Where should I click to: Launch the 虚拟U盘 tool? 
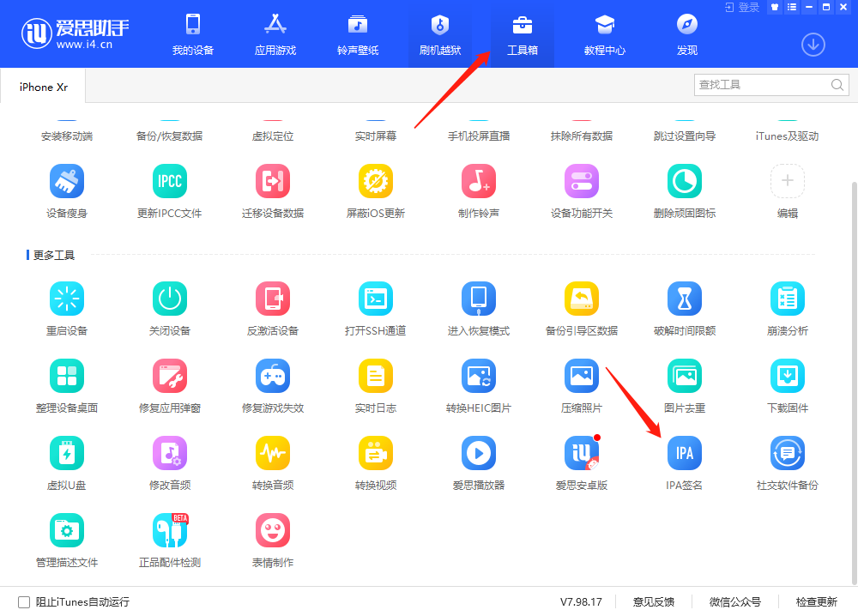click(67, 453)
